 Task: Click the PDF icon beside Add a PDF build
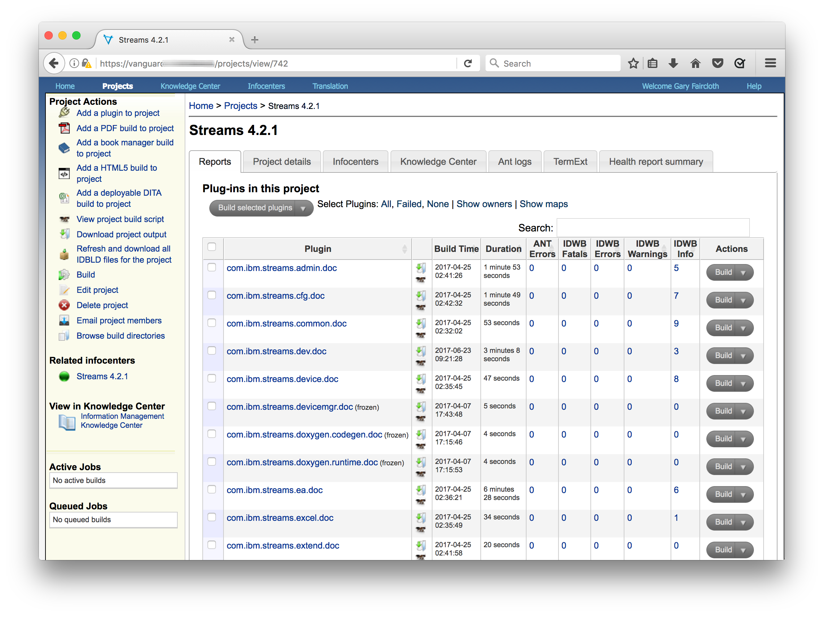point(64,128)
